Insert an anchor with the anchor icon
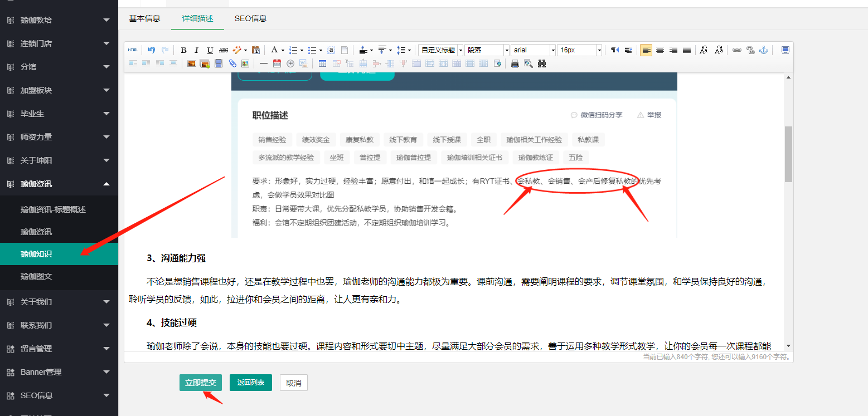 coord(764,50)
